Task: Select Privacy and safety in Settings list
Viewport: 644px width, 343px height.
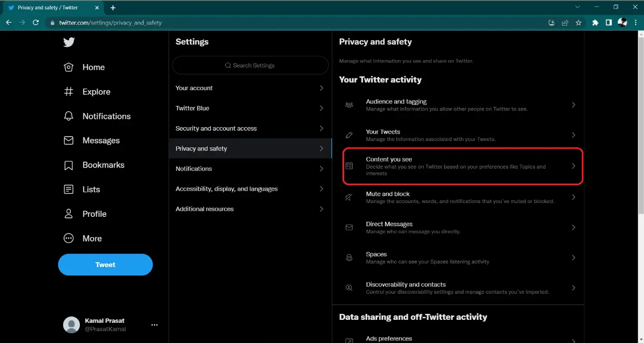Action: [250, 148]
